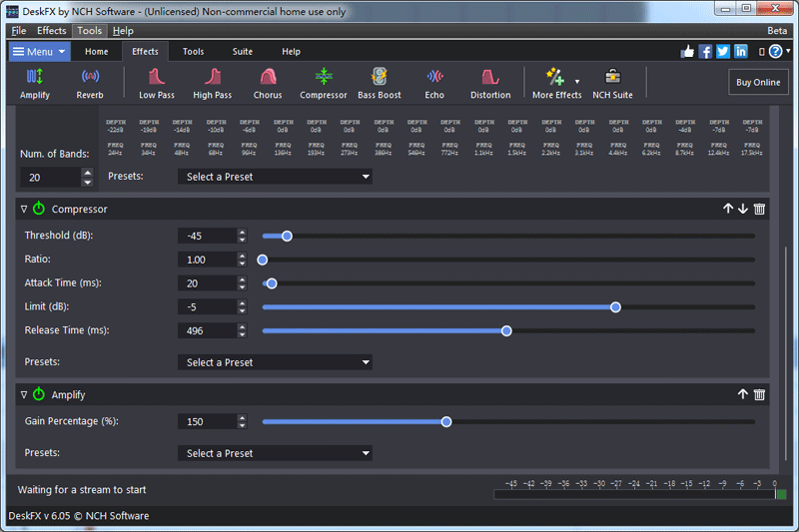This screenshot has width=799, height=532.
Task: Share on Facebook icon
Action: click(x=705, y=52)
